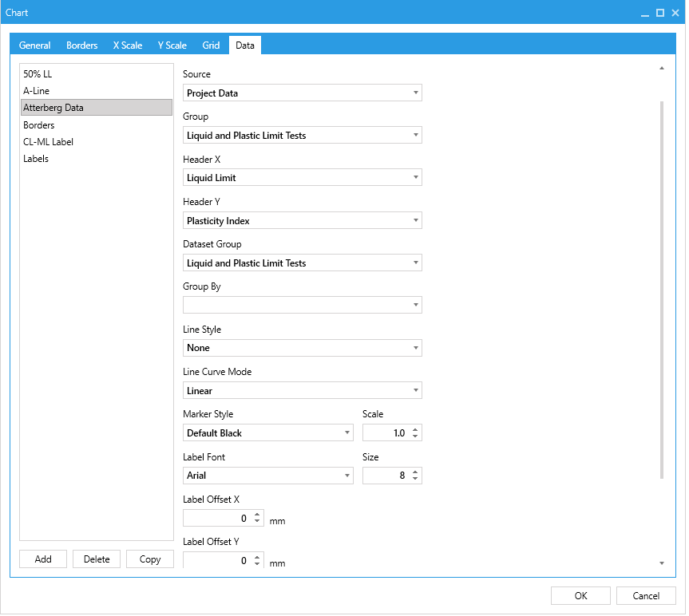This screenshot has height=616, width=689.
Task: Open the Line Style dropdown
Action: pos(302,348)
